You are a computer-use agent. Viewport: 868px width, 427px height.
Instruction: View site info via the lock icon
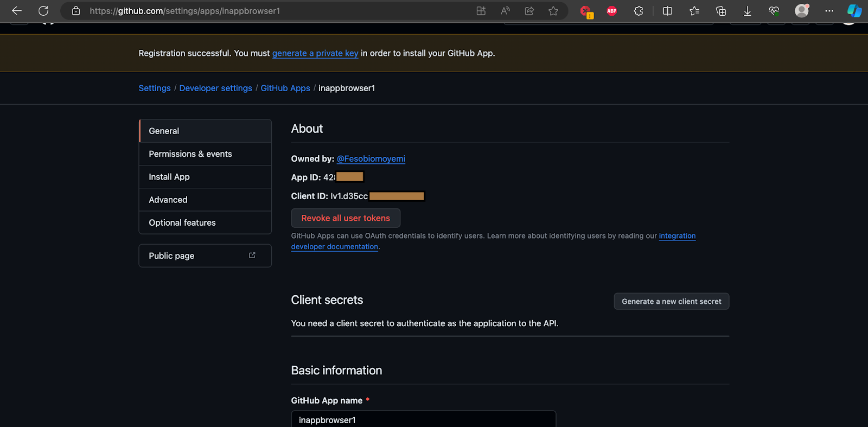(76, 11)
